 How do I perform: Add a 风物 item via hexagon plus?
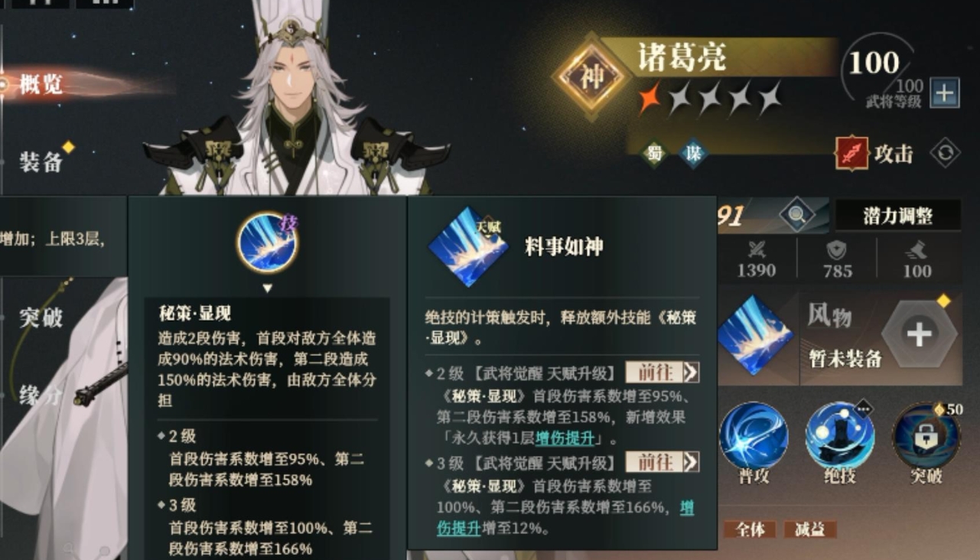pyautogui.click(x=919, y=334)
